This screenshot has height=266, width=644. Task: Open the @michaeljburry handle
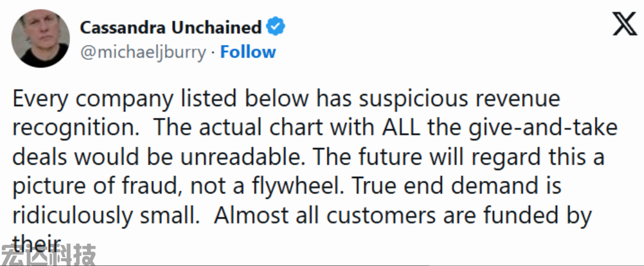coord(143,52)
